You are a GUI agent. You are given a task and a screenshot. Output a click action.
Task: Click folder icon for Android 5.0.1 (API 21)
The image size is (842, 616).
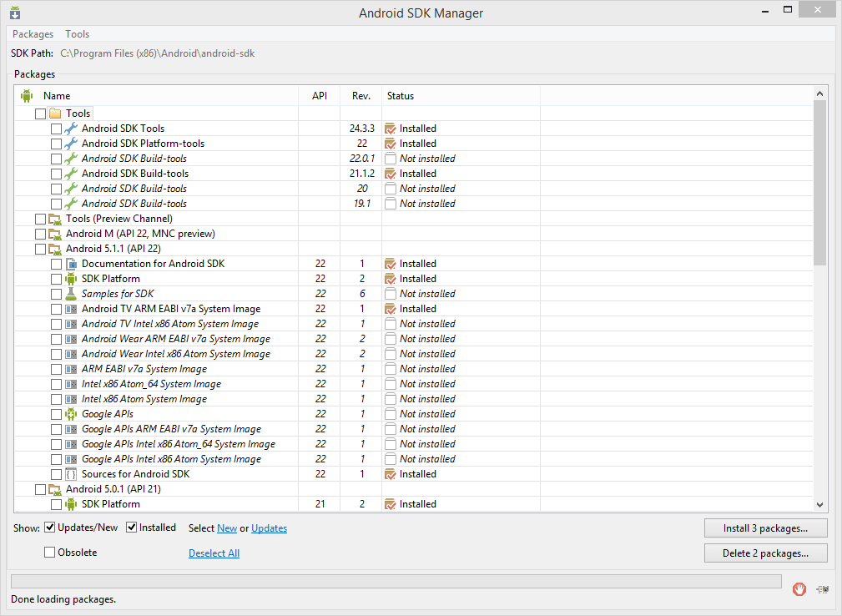coord(55,489)
